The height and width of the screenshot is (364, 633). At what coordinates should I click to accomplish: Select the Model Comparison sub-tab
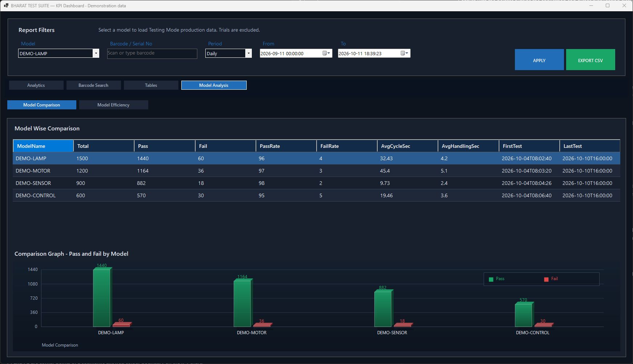[x=42, y=105]
